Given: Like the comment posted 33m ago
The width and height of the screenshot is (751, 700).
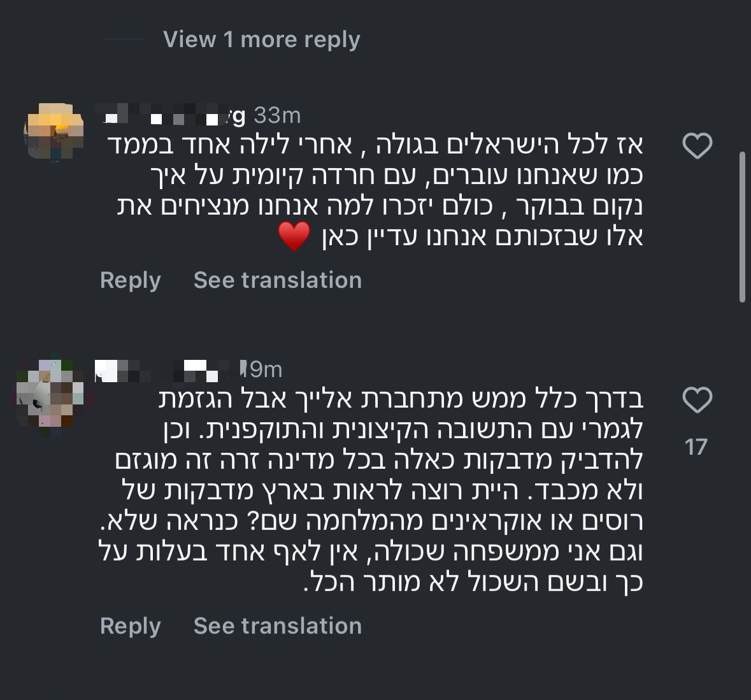Looking at the screenshot, I should point(697,146).
